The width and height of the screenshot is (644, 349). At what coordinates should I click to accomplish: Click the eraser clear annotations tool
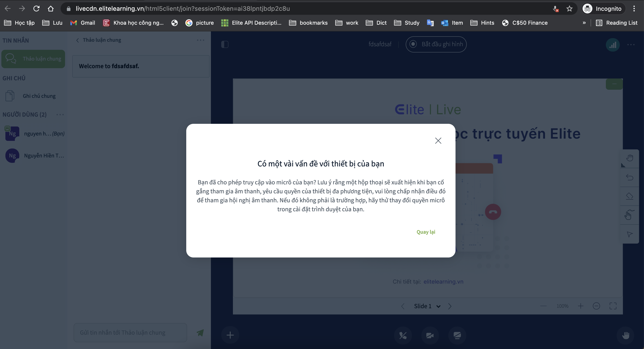point(629,196)
